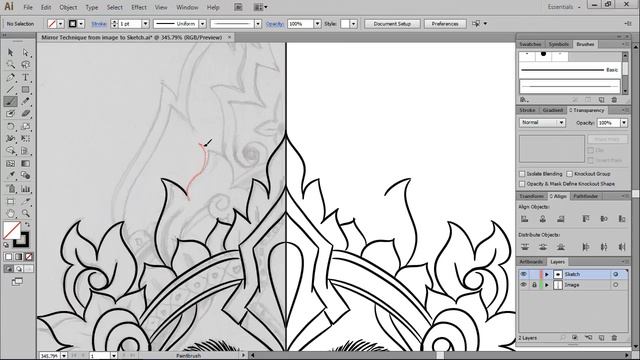This screenshot has width=640, height=360.
Task: Open the Window menu
Action: (x=187, y=7)
